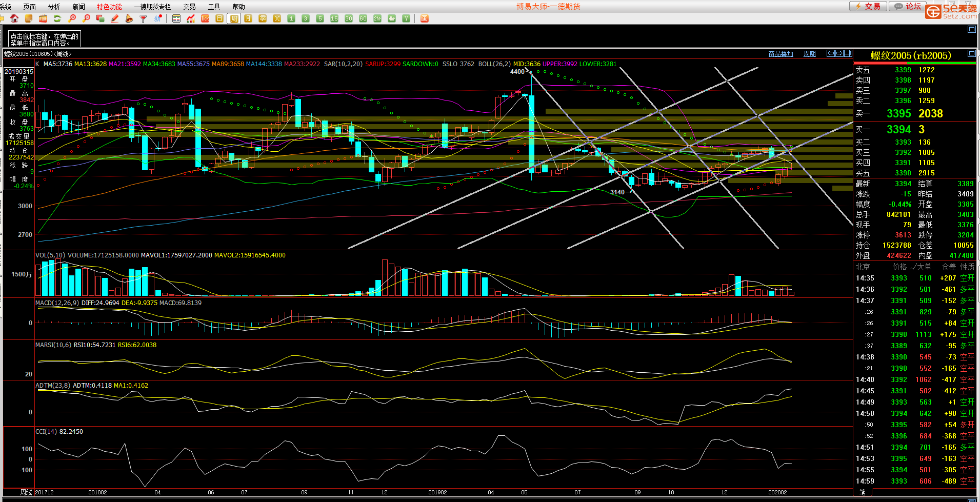Screen dimensions: 980x502
Task: Open the 分析 menu
Action: coord(54,7)
